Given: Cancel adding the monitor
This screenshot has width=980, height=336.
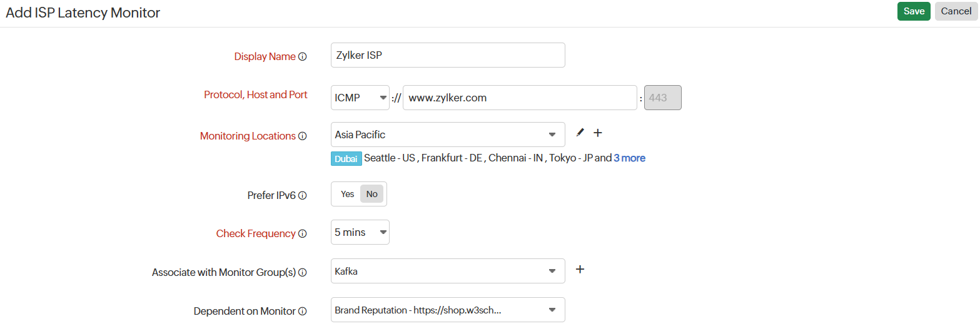Looking at the screenshot, I should (956, 11).
